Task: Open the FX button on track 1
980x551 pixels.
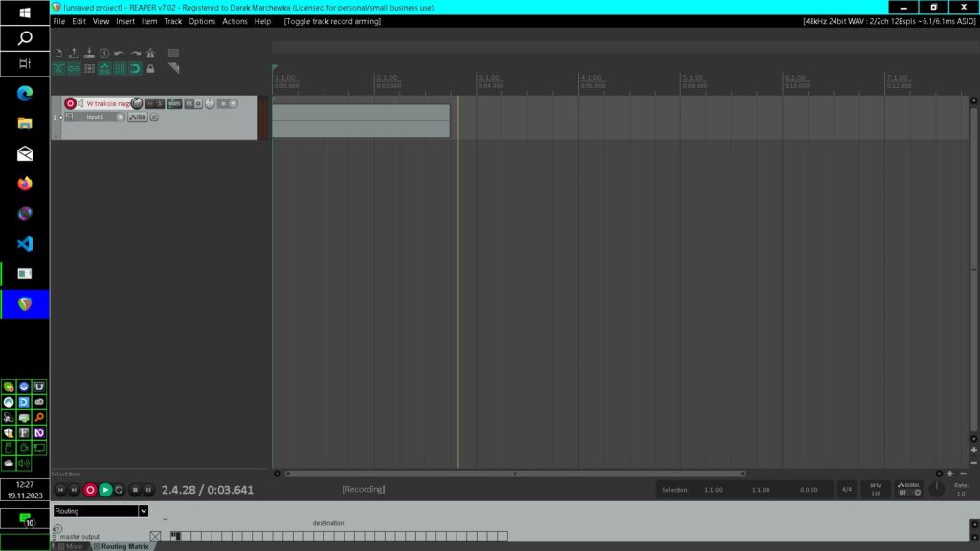Action: click(x=189, y=103)
